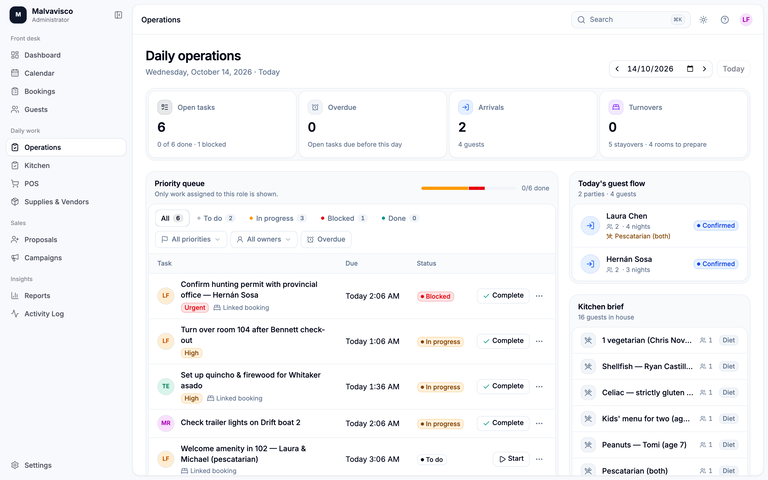Open the date field showing 14/10/2026
The height and width of the screenshot is (480, 768).
point(661,69)
